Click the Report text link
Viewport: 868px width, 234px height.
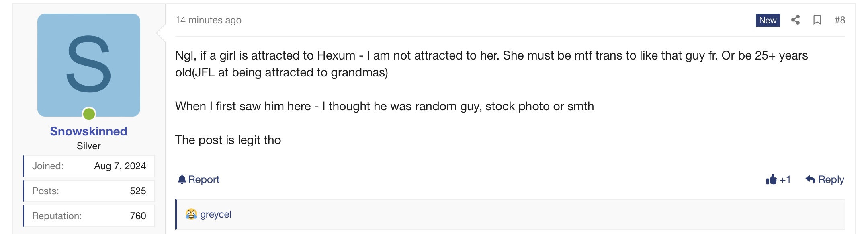pos(204,179)
